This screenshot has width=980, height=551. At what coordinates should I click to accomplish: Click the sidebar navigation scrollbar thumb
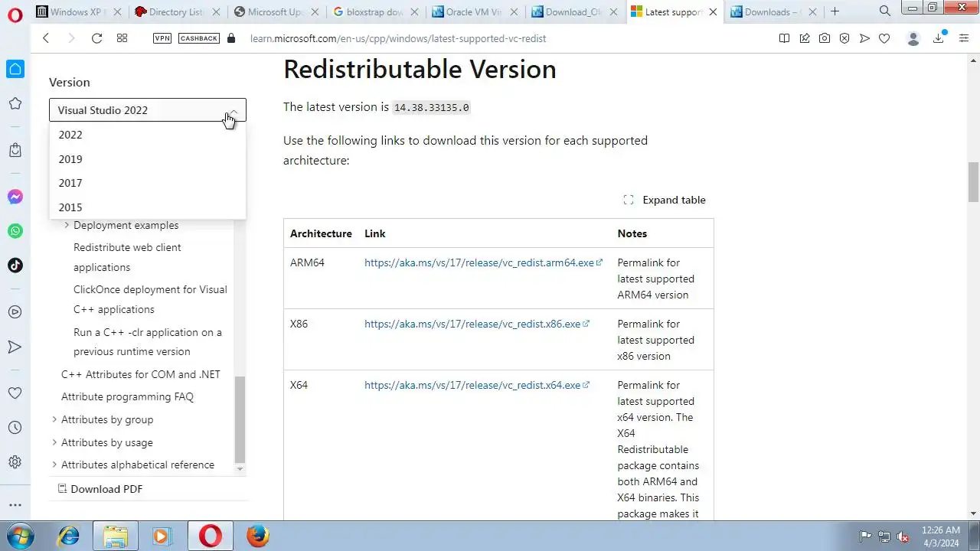coord(240,419)
